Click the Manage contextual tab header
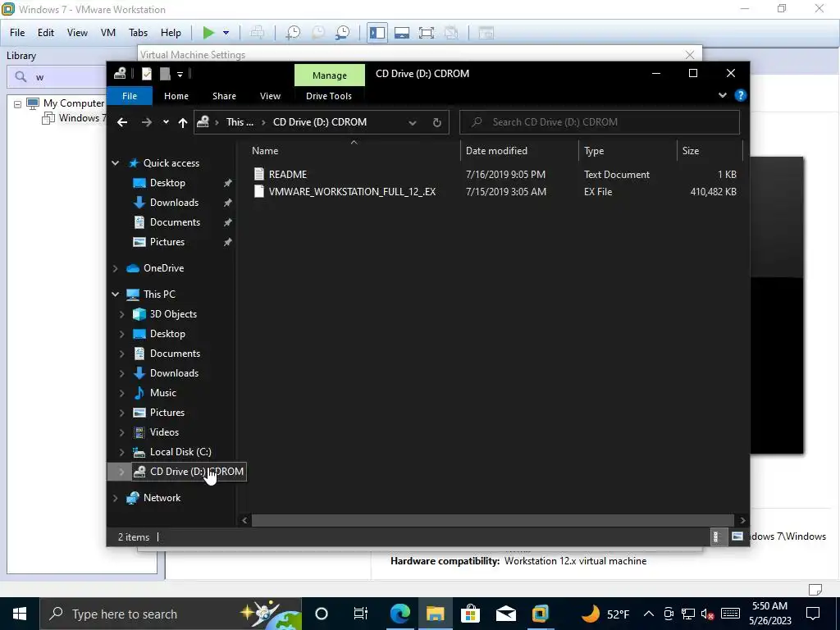 330,75
